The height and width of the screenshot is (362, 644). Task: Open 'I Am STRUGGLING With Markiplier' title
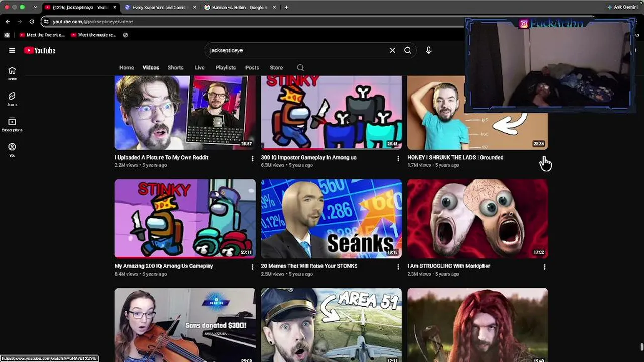(x=448, y=266)
